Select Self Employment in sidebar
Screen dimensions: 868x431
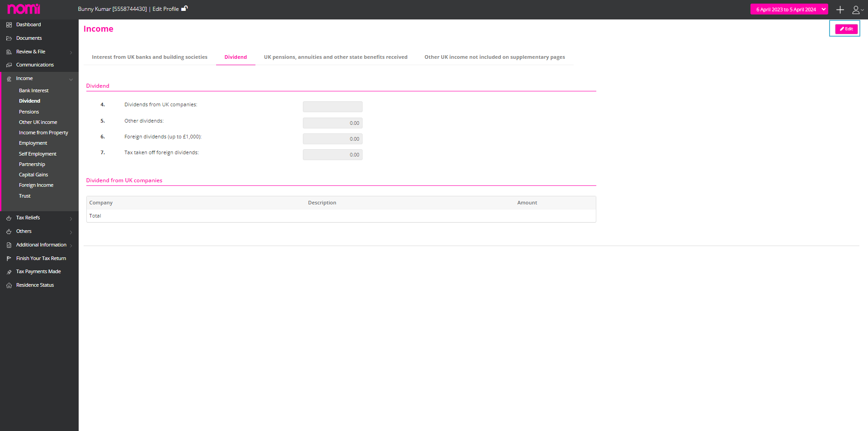[x=38, y=154]
